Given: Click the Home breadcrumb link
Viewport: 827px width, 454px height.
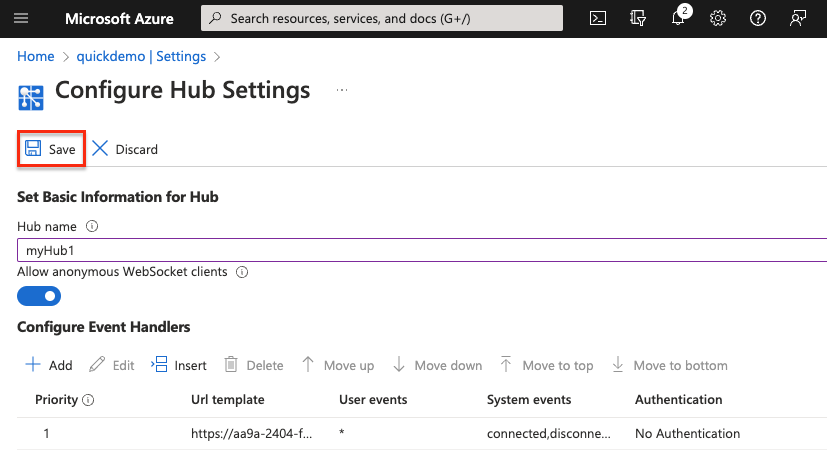Looking at the screenshot, I should click(x=35, y=56).
